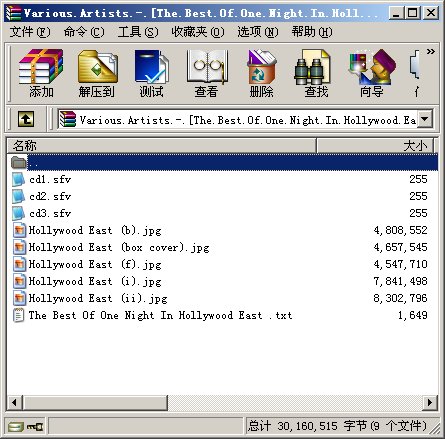Click size value 7,841,498
Screen dimensions: 445x439
coord(400,281)
